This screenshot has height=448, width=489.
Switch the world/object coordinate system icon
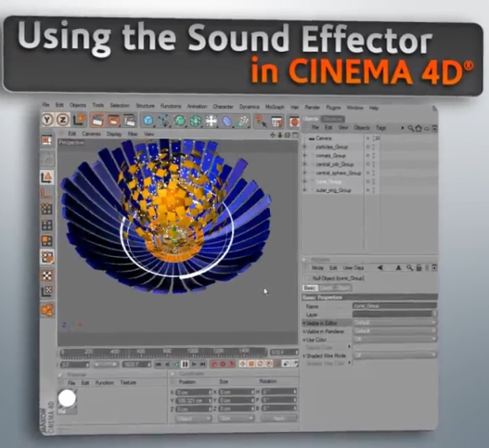tap(79, 120)
